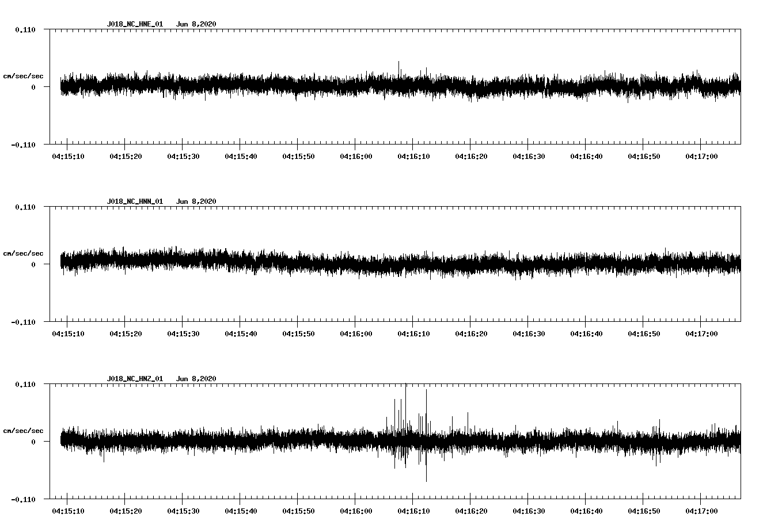Click the 04:15:10 time label under the HNZ plot

coord(68,511)
